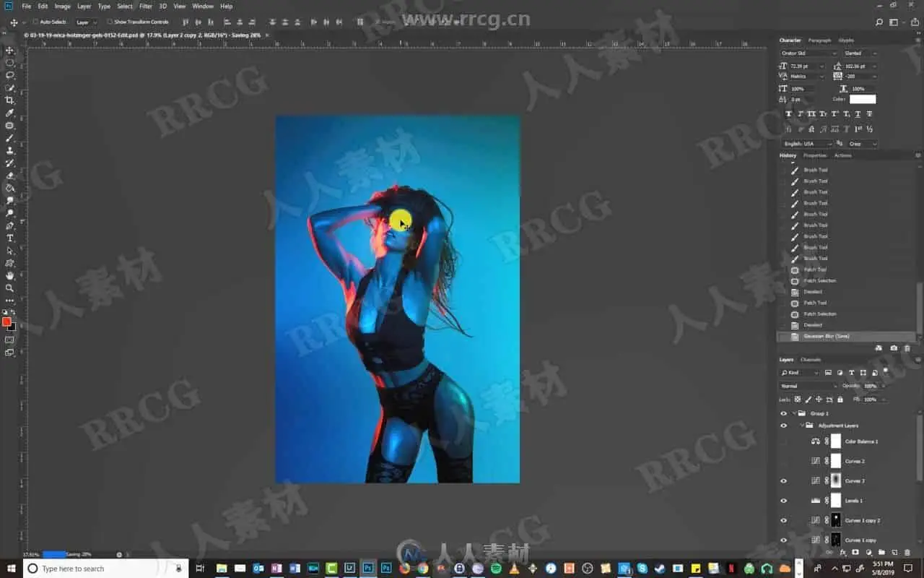Hide the Levels 1 layer
The width and height of the screenshot is (924, 578).
[784, 500]
